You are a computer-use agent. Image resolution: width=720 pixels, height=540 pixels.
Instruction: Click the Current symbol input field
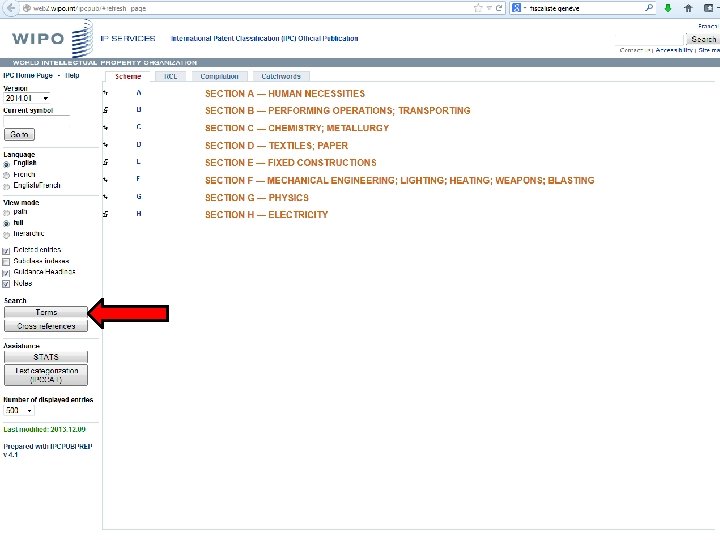tap(36, 121)
